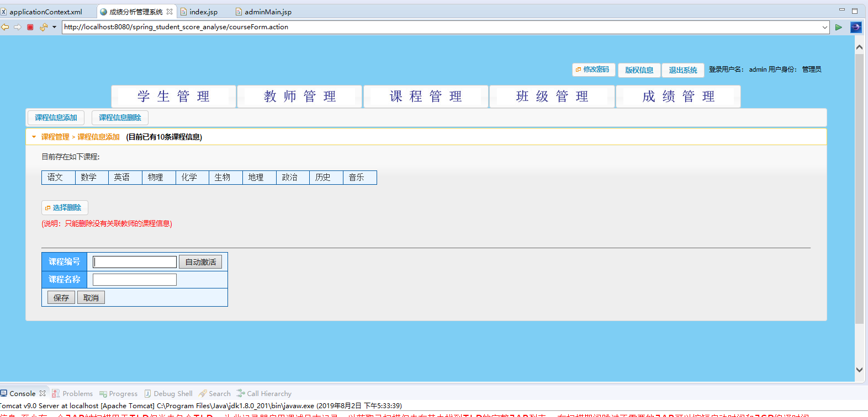This screenshot has height=417, width=868.
Task: Switch to adminMain.jsp editor tab
Action: tap(263, 12)
